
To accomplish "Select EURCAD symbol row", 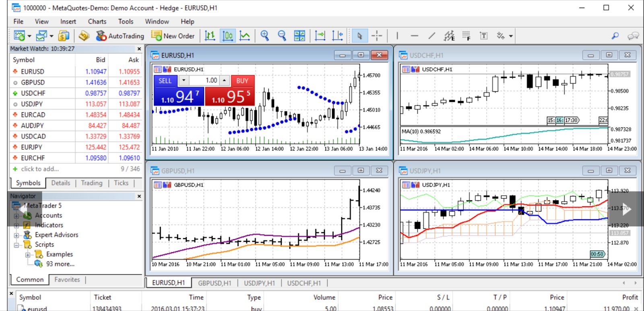I will pyautogui.click(x=76, y=115).
